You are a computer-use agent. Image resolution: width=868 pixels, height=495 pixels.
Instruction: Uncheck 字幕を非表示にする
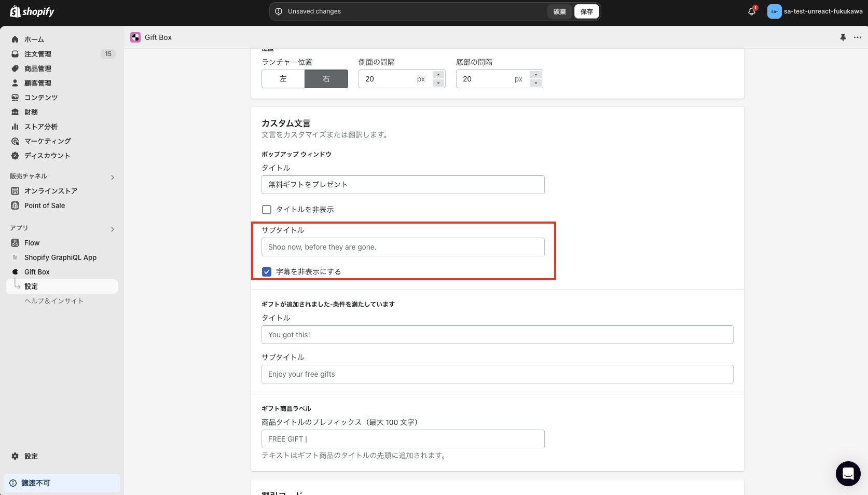click(x=266, y=271)
